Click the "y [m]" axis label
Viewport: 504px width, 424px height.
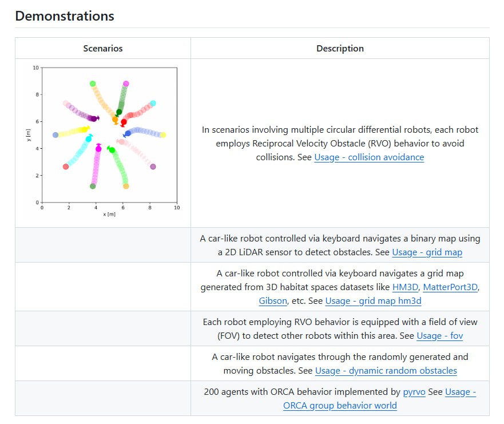point(29,135)
